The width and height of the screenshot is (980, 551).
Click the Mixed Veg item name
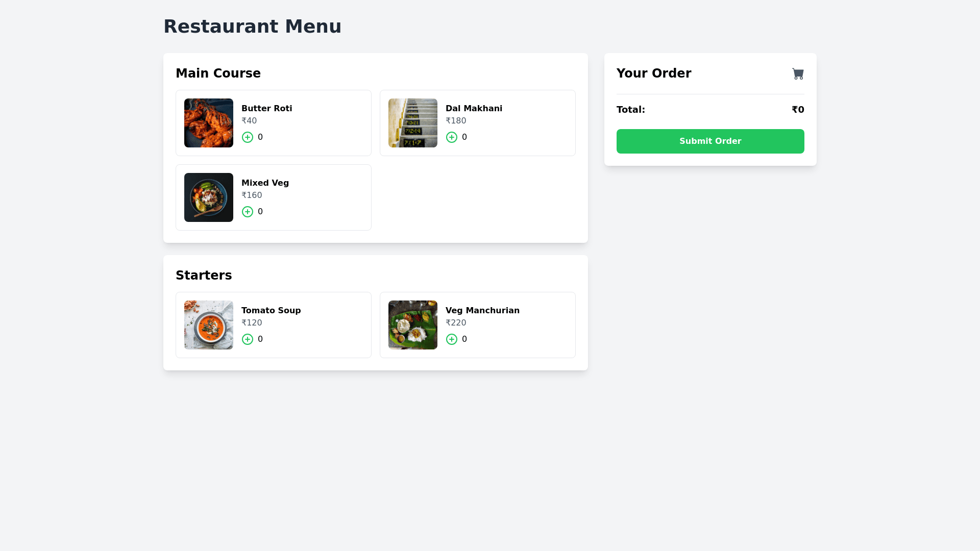(265, 183)
